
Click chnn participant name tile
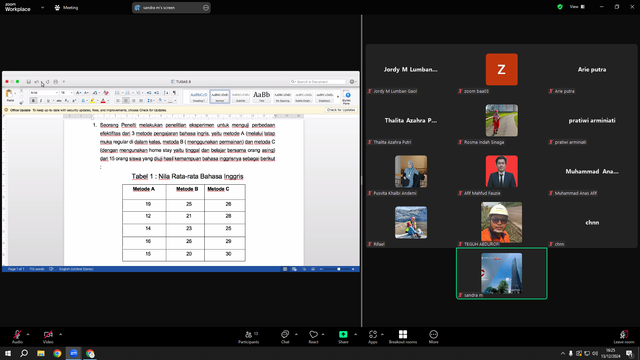click(x=592, y=222)
